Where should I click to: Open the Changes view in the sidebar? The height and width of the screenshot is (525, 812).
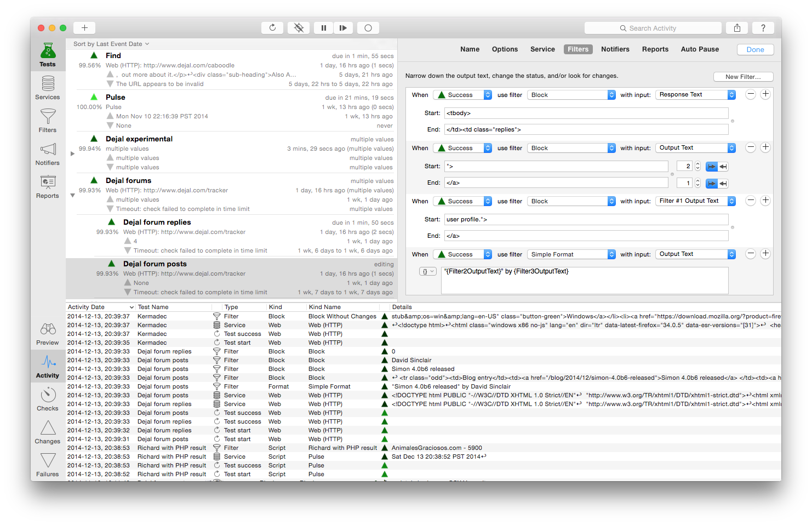coord(48,432)
